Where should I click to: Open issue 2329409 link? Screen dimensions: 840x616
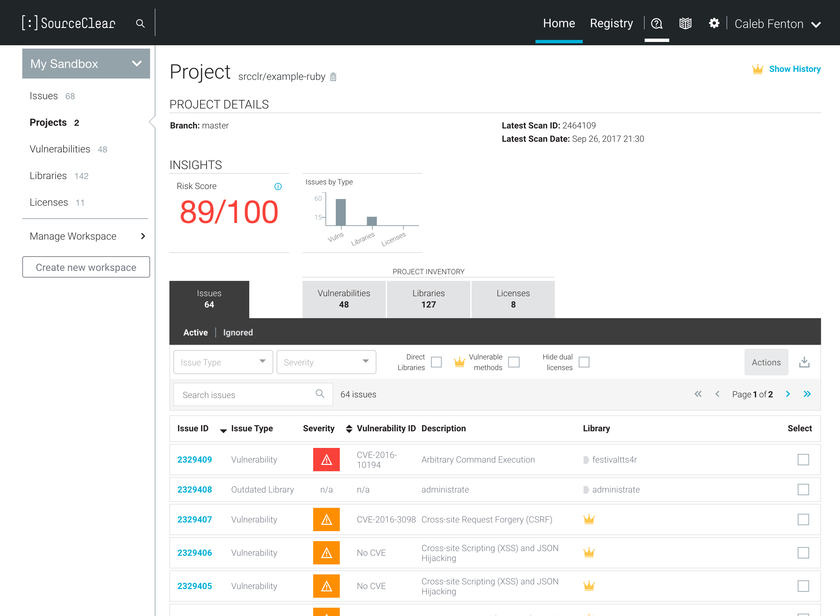pyautogui.click(x=194, y=459)
